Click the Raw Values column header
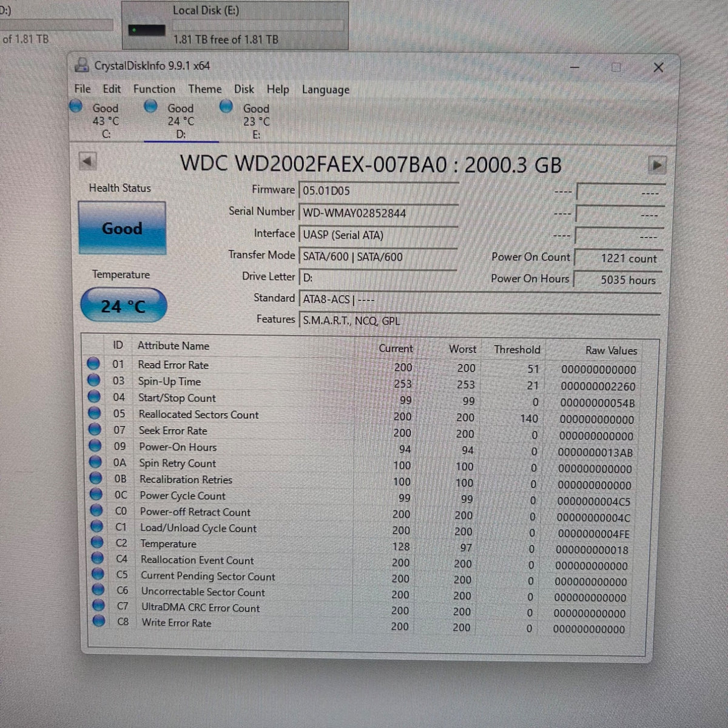The image size is (728, 728). [611, 351]
